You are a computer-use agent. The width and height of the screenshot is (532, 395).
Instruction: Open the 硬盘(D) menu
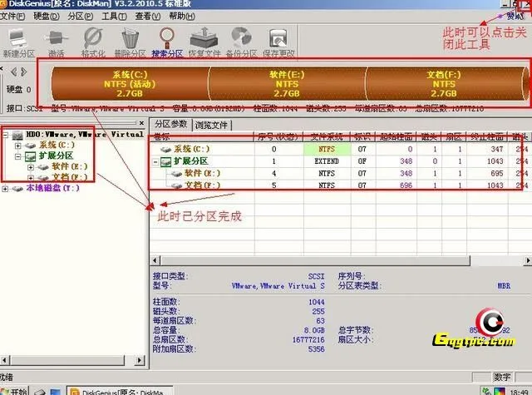pos(47,17)
